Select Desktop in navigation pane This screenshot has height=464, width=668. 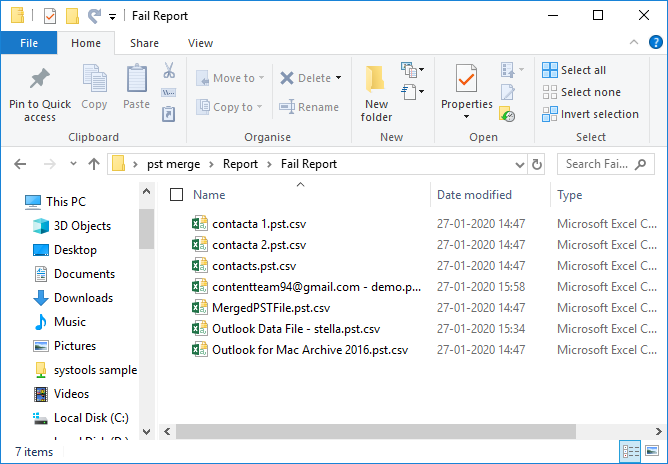click(x=65, y=250)
